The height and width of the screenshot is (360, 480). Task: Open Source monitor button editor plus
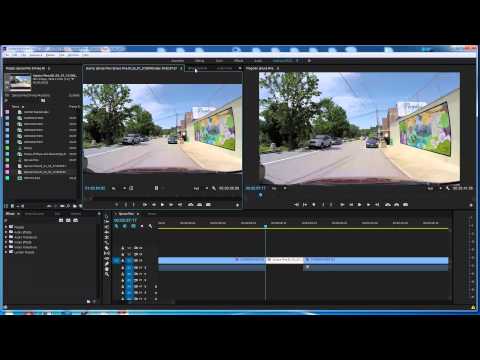click(238, 205)
